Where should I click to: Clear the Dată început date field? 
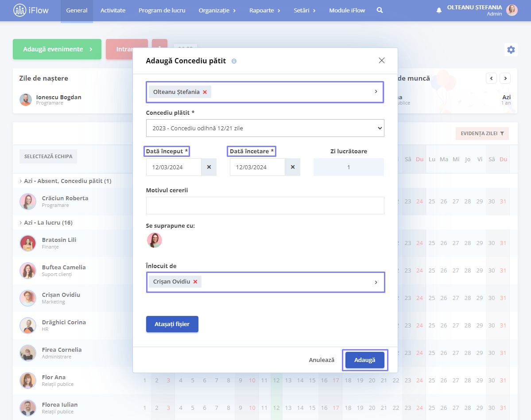(x=209, y=167)
